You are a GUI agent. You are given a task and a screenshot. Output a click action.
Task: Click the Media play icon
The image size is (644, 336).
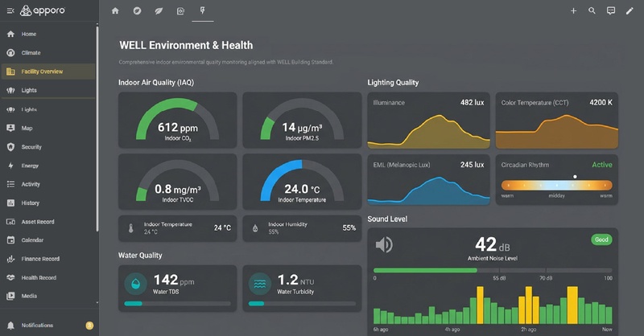point(10,296)
